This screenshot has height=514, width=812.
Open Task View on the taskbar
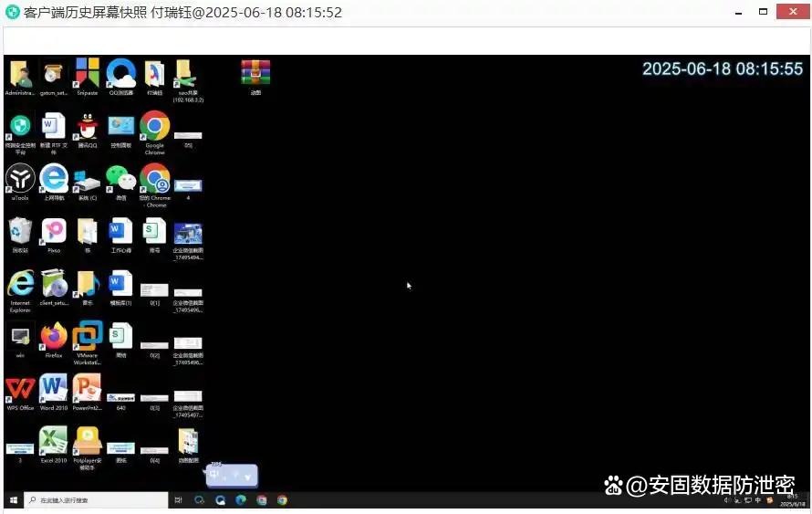point(178,500)
